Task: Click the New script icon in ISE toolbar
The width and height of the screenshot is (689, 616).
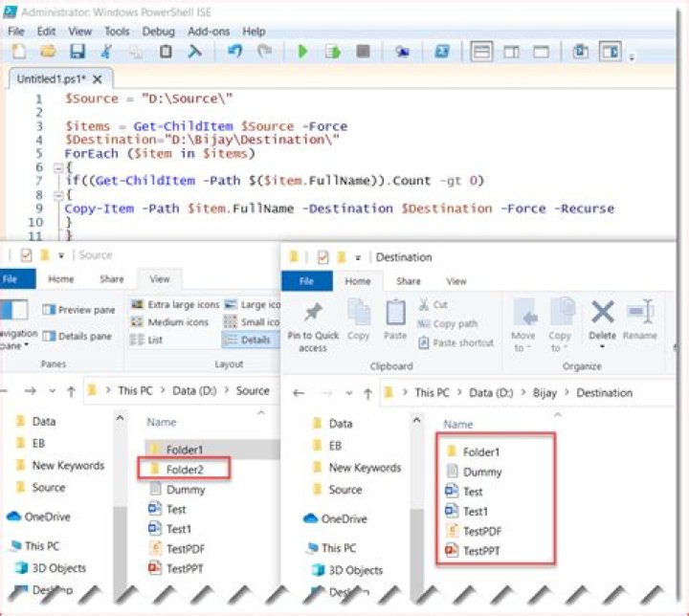Action: point(18,52)
